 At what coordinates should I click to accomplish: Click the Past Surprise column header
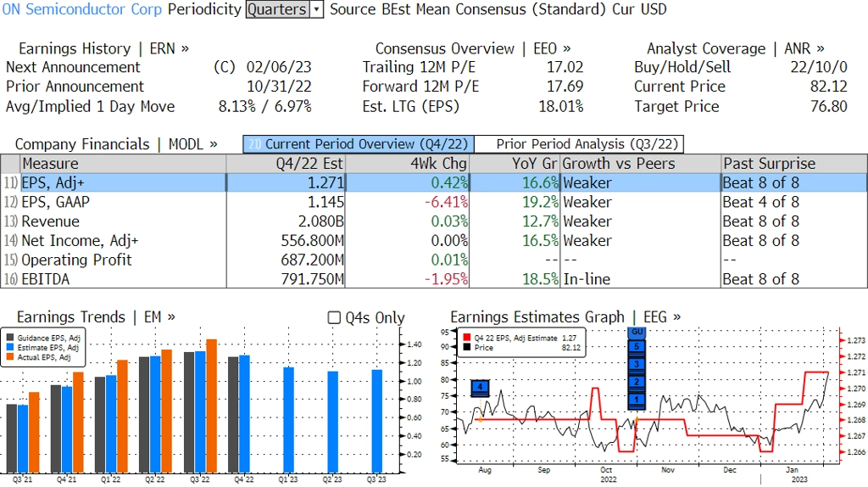(793, 164)
